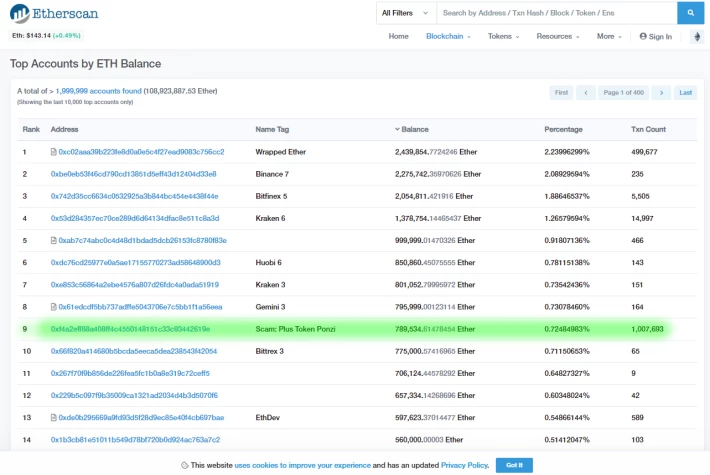This screenshot has width=710, height=475.
Task: Open the rank 12 address 0x229b5c
Action: tap(134, 396)
